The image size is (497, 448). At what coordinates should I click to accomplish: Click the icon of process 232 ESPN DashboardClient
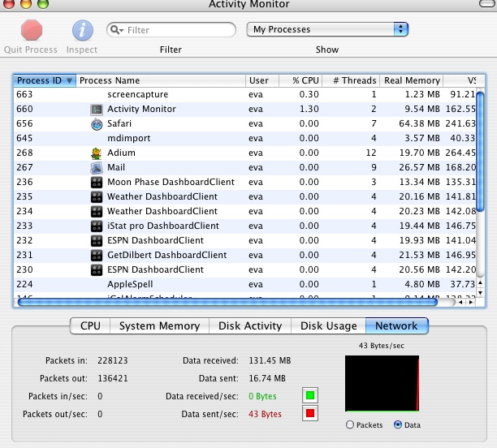(x=97, y=240)
